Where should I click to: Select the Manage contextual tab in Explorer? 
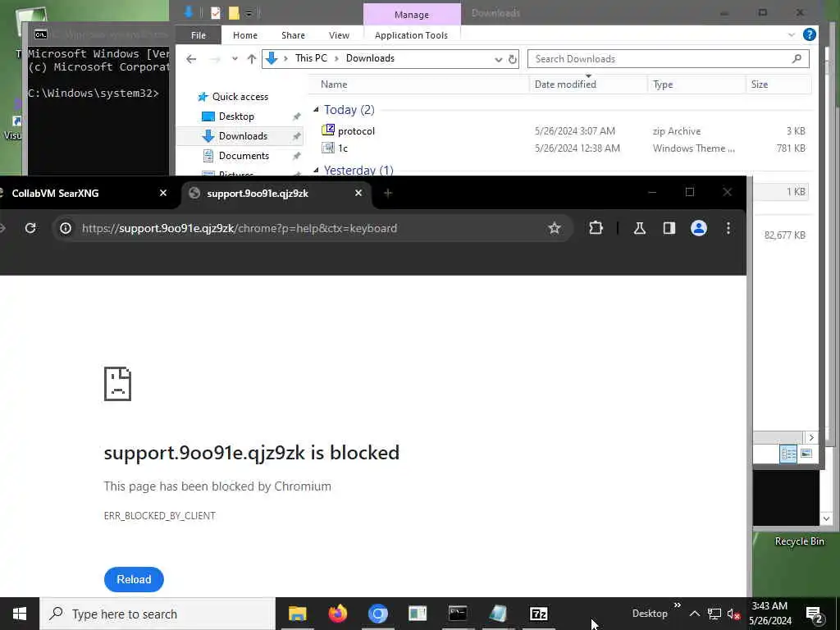click(x=412, y=15)
